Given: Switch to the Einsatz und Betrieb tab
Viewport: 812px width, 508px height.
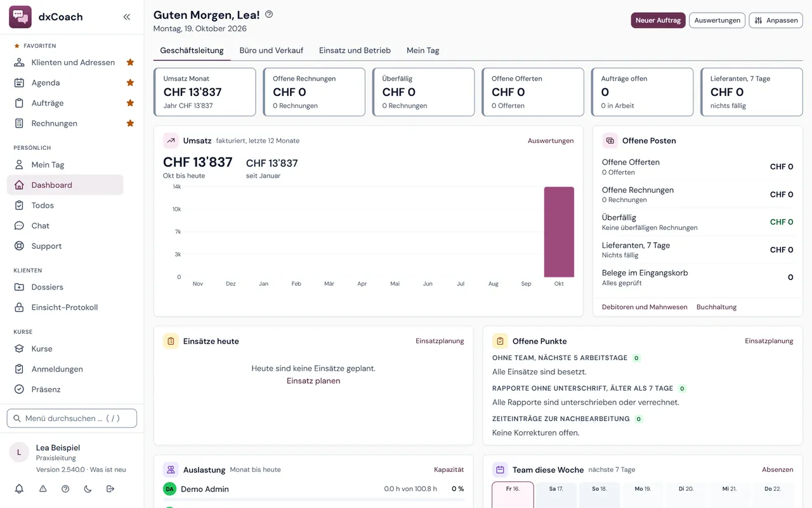Looking at the screenshot, I should pyautogui.click(x=355, y=50).
